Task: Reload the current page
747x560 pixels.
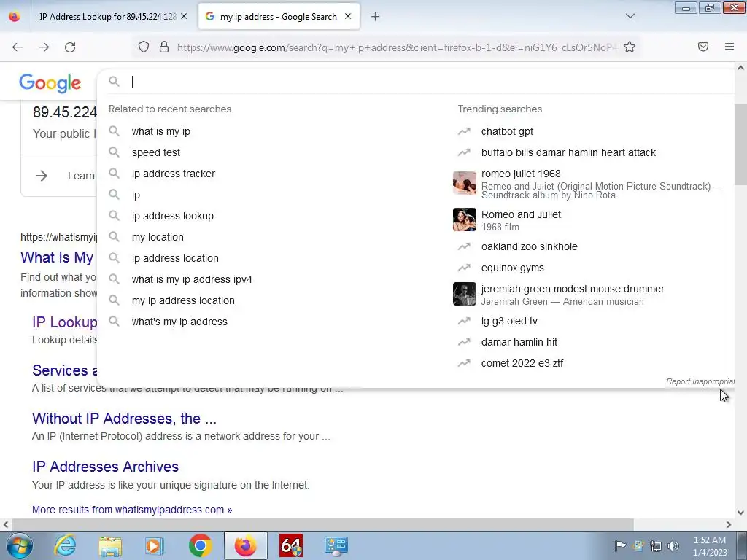Action: [x=70, y=47]
